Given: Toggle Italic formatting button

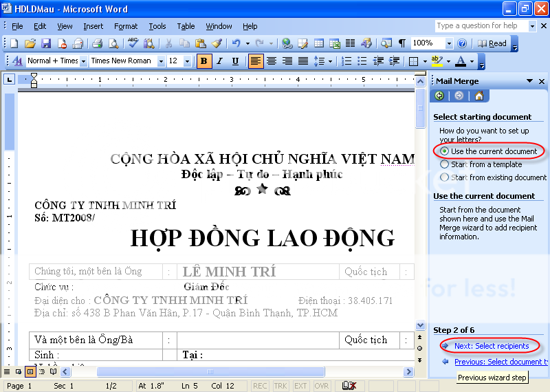Looking at the screenshot, I should pos(219,61).
